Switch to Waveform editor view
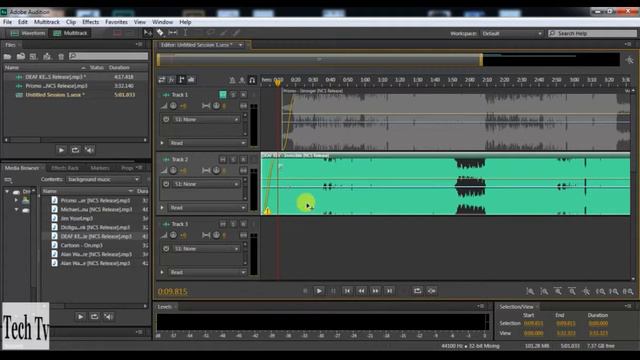This screenshot has width=640, height=360. [28, 33]
